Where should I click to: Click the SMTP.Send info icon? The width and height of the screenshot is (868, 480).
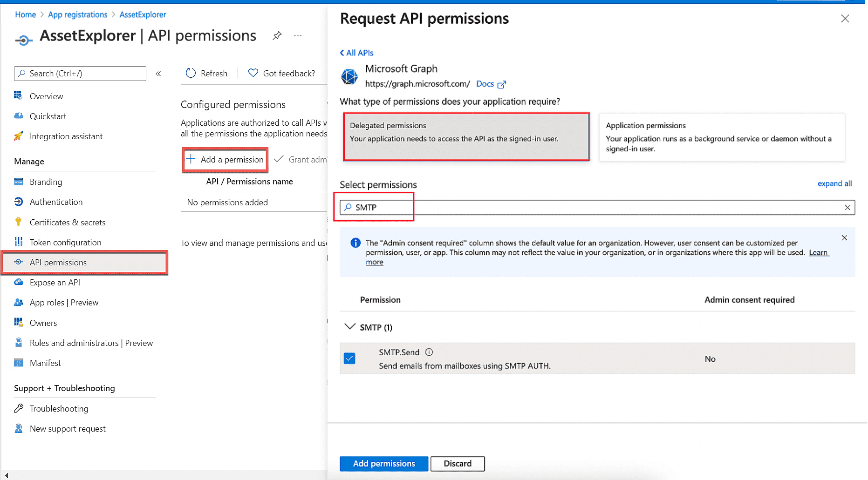429,352
